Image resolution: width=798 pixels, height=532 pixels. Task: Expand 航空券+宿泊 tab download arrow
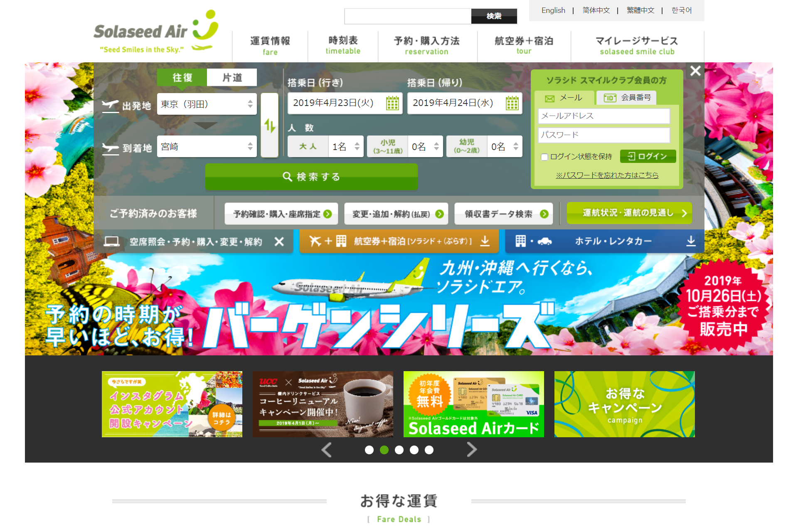(485, 241)
